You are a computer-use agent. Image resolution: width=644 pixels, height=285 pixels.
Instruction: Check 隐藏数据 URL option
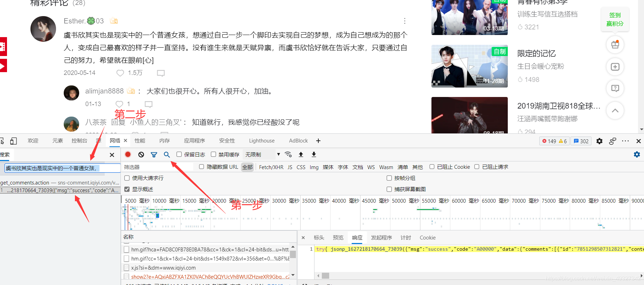coord(201,167)
